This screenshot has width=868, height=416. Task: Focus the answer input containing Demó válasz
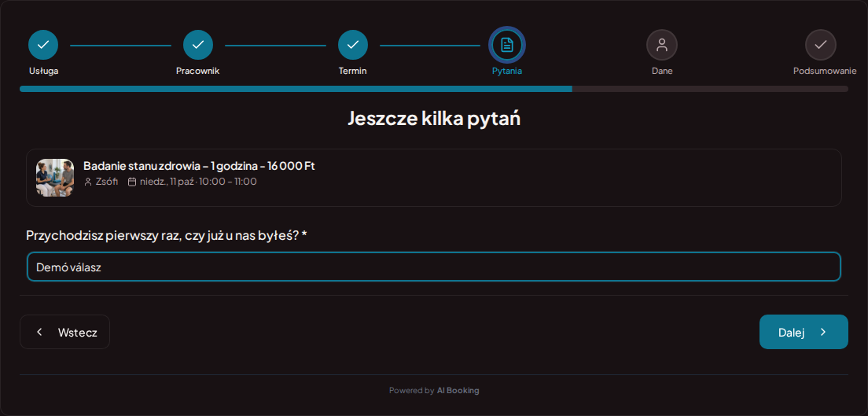click(x=434, y=267)
